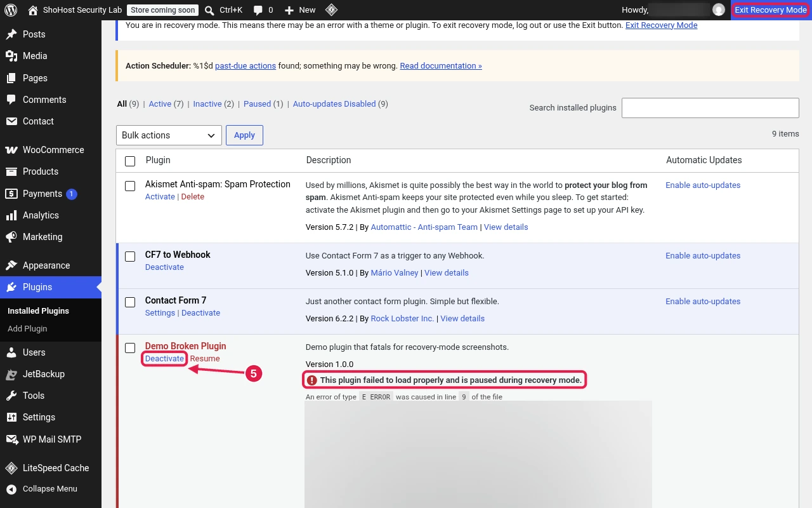Screen dimensions: 812x508
Task: Open JetBackup icon in sidebar
Action: pyautogui.click(x=11, y=374)
